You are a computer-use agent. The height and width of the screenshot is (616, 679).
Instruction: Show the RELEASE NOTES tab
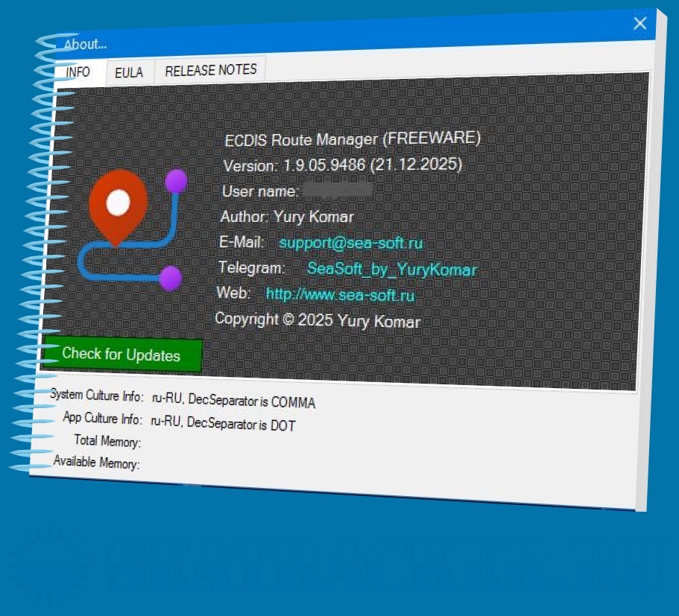click(211, 70)
